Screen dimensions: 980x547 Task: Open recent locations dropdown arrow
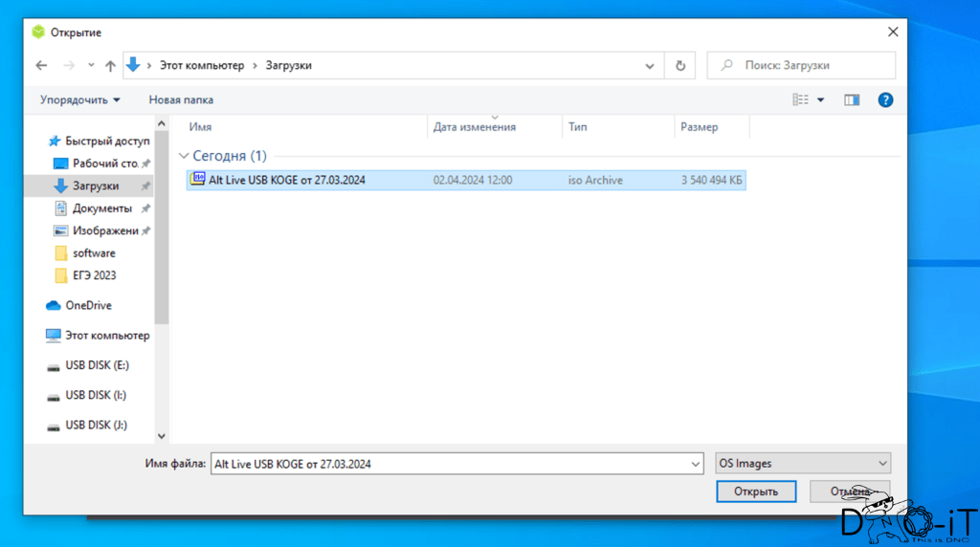[x=91, y=66]
